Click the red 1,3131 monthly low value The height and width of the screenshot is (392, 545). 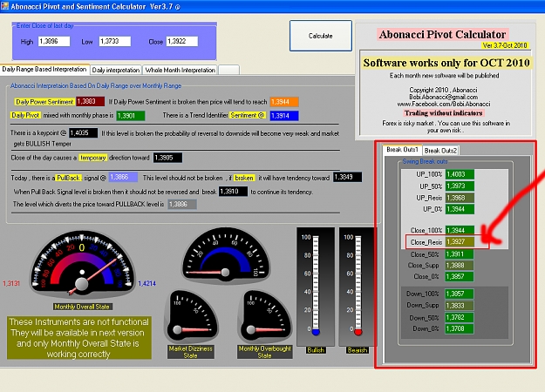coord(11,283)
